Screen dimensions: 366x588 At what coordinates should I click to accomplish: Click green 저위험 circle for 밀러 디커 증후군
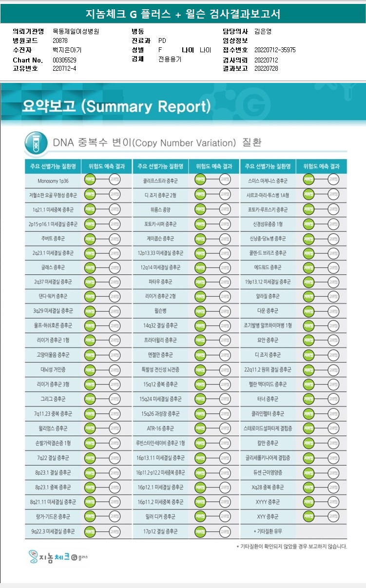click(200, 516)
